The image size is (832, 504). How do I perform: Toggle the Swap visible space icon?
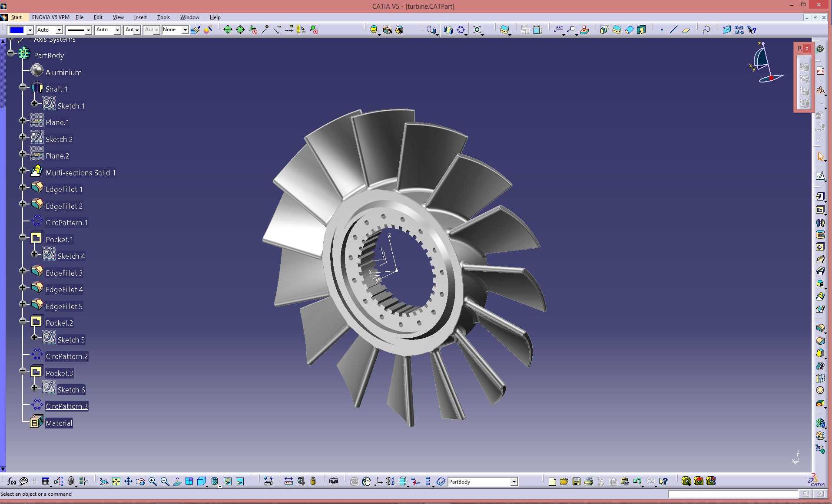click(x=240, y=481)
